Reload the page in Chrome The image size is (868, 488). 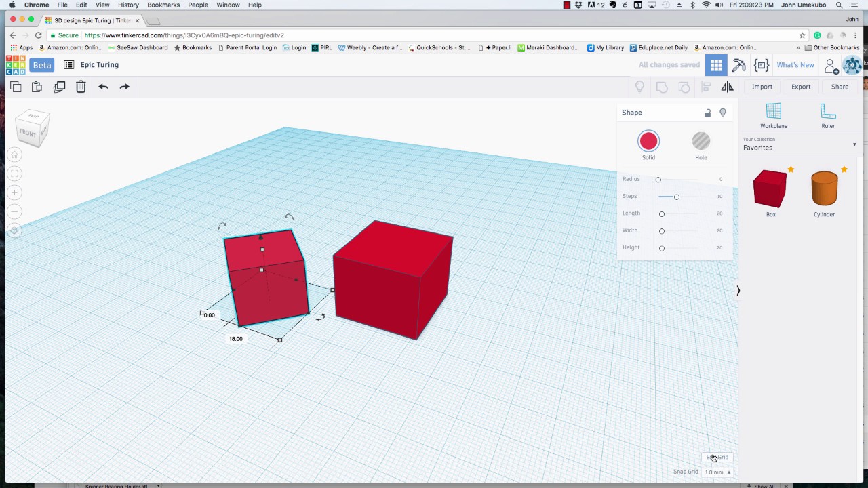pos(39,35)
